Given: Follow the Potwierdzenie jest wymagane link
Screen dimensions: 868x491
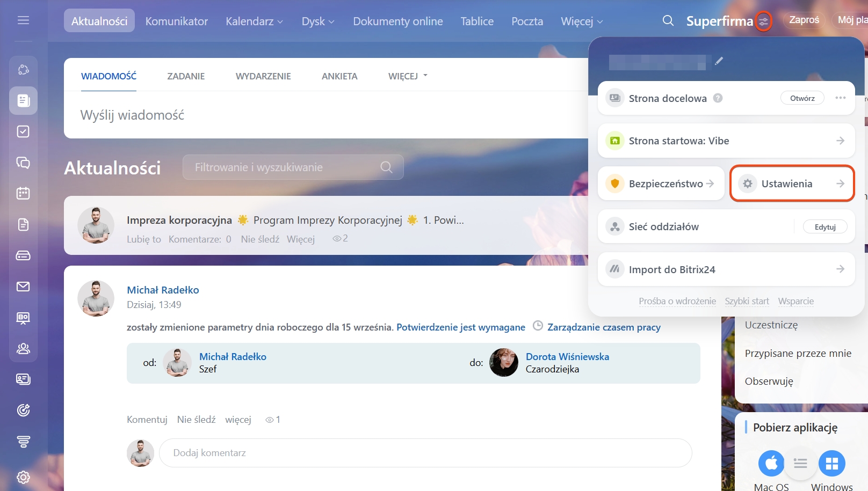Looking at the screenshot, I should [460, 327].
